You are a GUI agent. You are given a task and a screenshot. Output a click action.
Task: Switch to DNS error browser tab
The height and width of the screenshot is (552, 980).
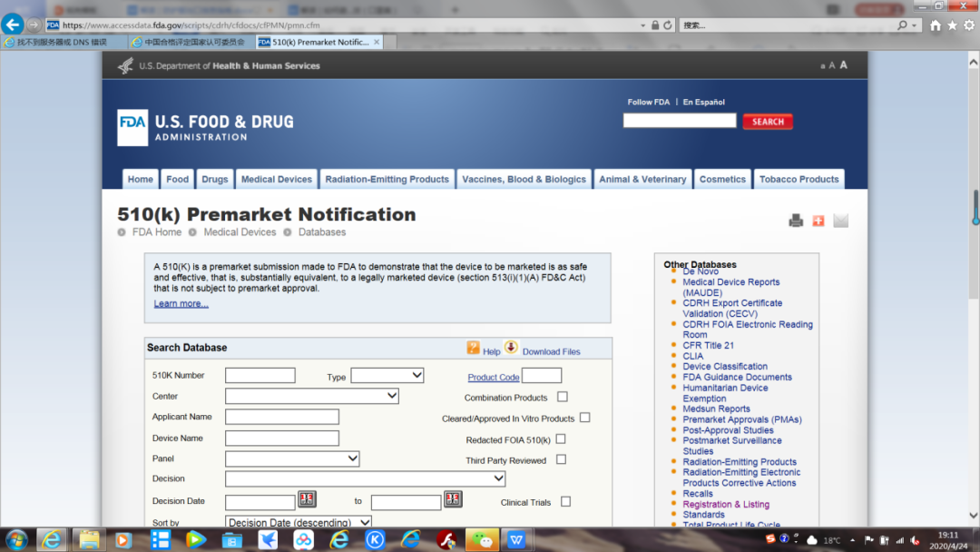[63, 42]
